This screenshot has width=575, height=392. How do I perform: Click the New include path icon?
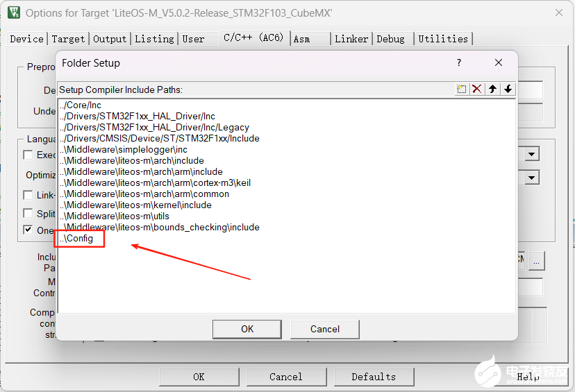[461, 89]
